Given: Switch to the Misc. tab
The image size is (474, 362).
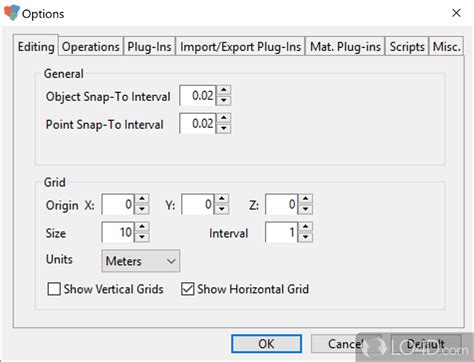Looking at the screenshot, I should click(x=446, y=46).
